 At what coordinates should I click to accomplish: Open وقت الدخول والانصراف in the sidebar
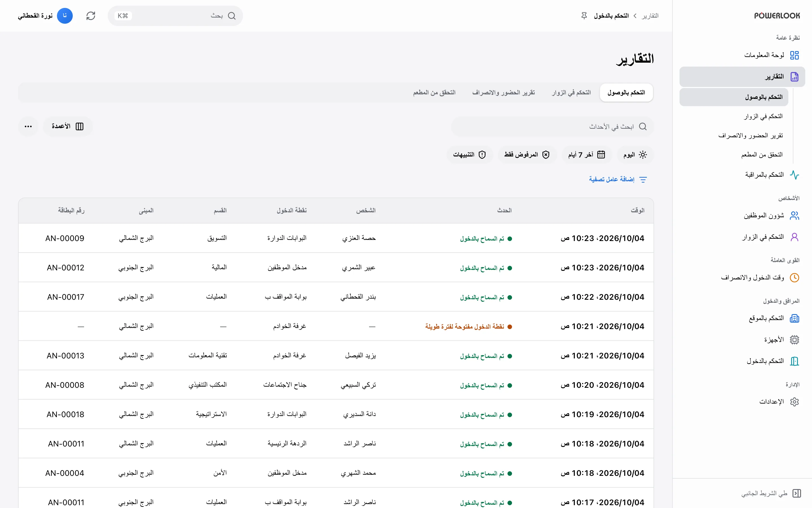(x=742, y=277)
